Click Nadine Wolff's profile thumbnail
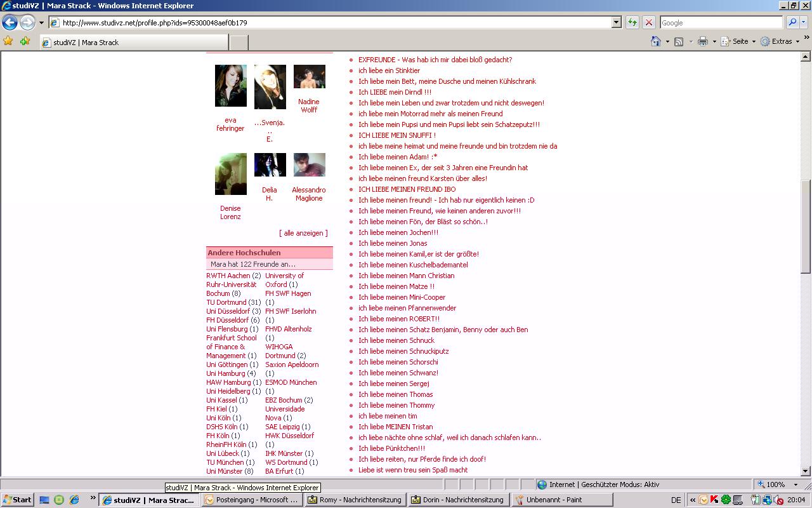812x508 pixels. (x=309, y=76)
